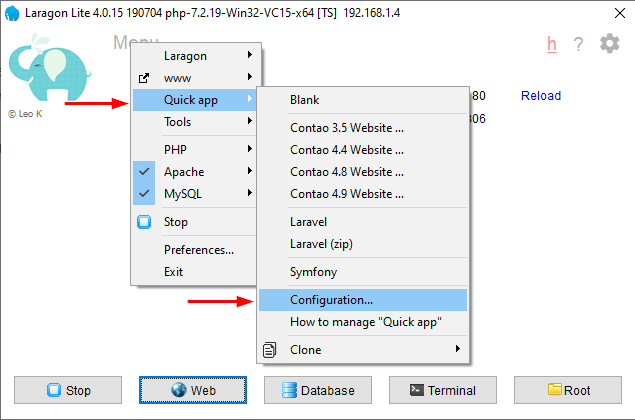Viewport: 635px width, 420px height.
Task: Click the Reload link
Action: tap(541, 96)
